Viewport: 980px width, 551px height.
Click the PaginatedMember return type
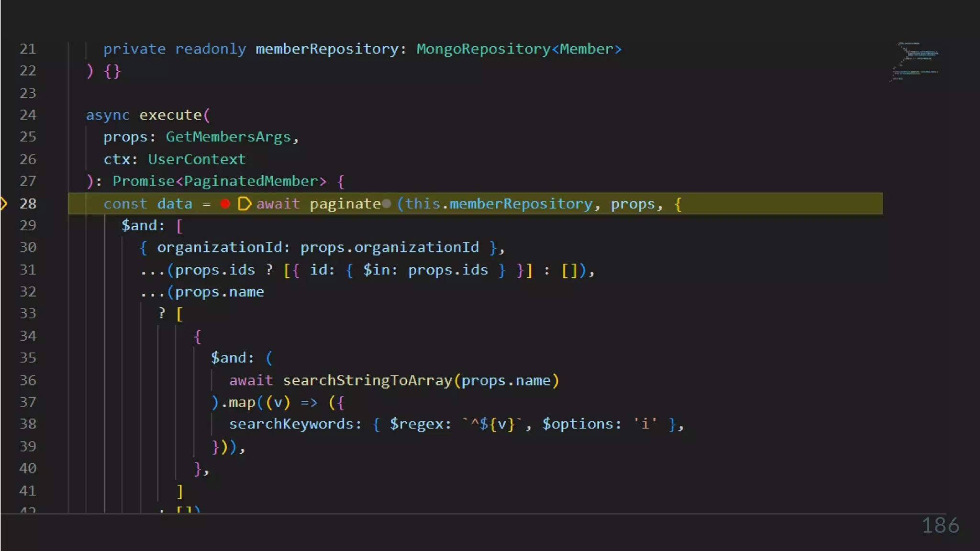251,181
